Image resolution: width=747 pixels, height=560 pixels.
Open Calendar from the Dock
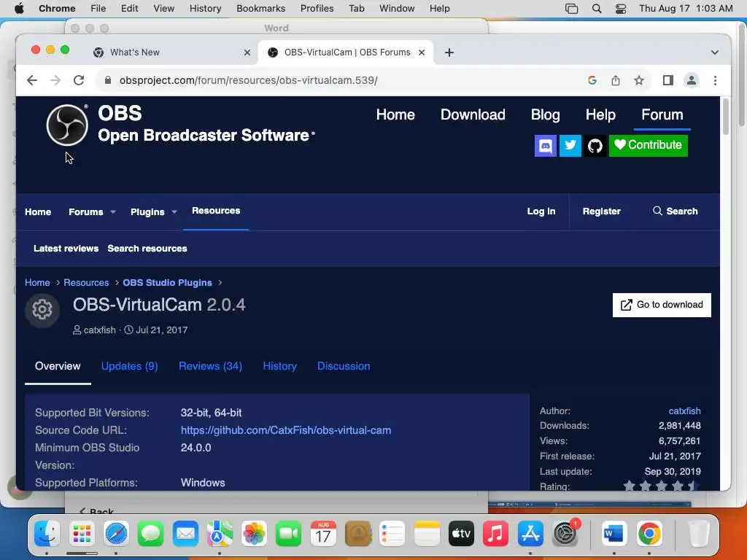point(323,533)
